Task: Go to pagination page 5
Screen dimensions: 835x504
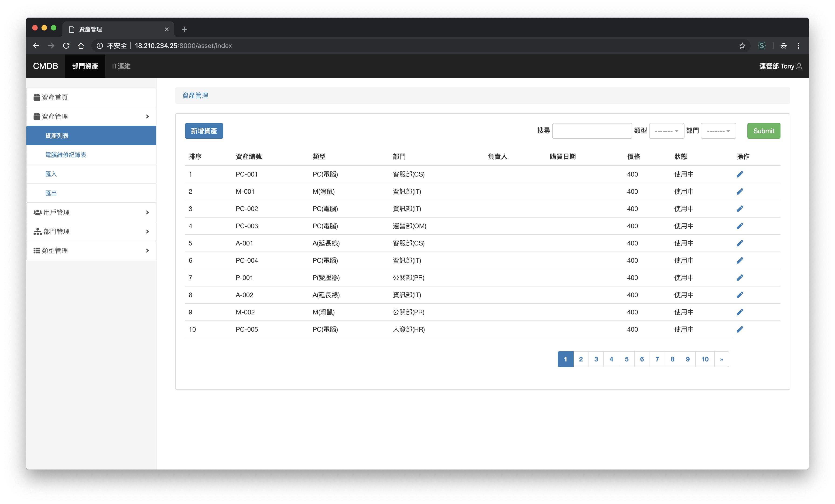Action: (x=626, y=359)
